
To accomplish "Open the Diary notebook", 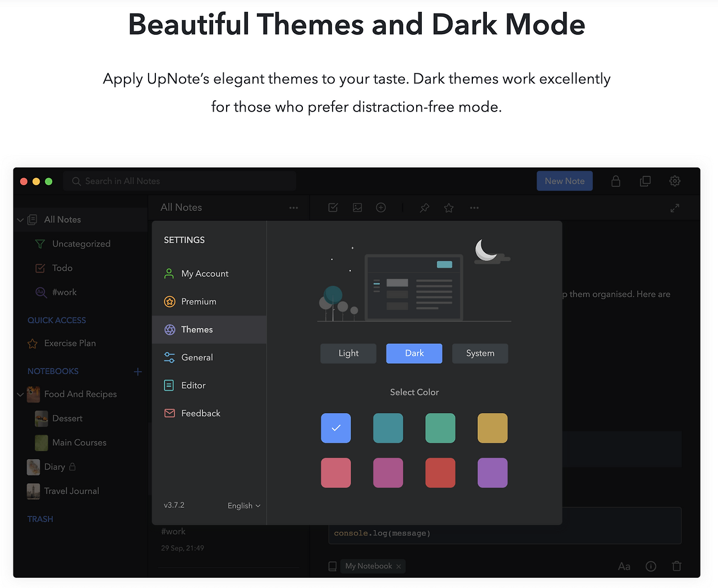I will tap(81, 467).
